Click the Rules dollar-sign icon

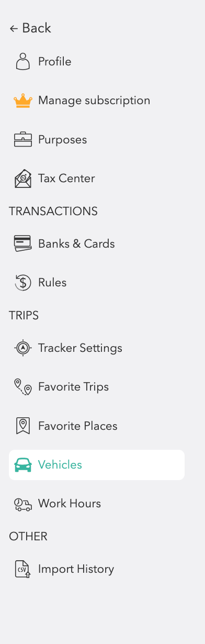(x=22, y=283)
